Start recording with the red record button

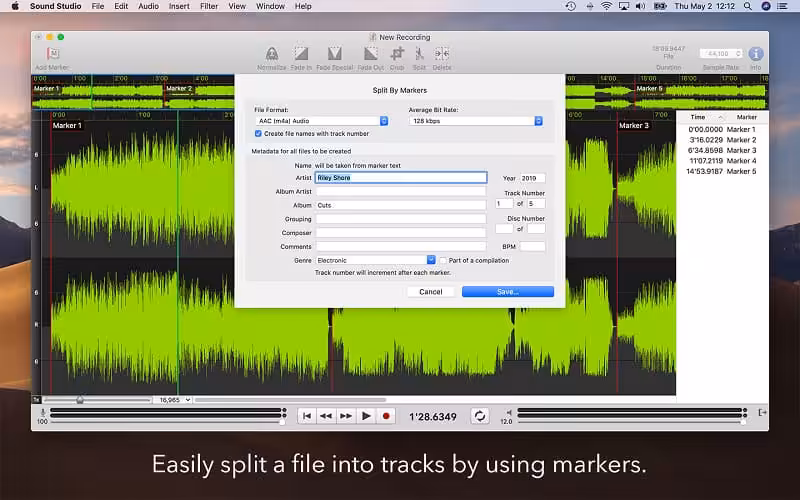(386, 416)
